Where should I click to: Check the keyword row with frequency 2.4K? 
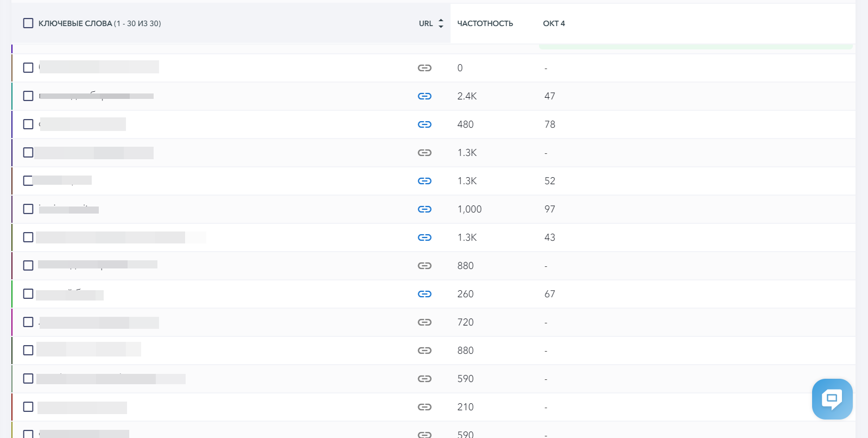(28, 96)
